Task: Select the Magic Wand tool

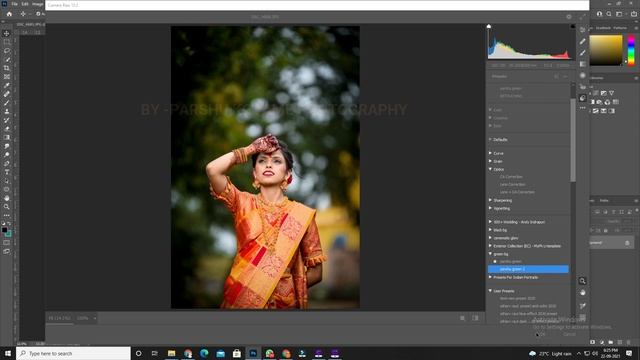Action: (x=7, y=60)
